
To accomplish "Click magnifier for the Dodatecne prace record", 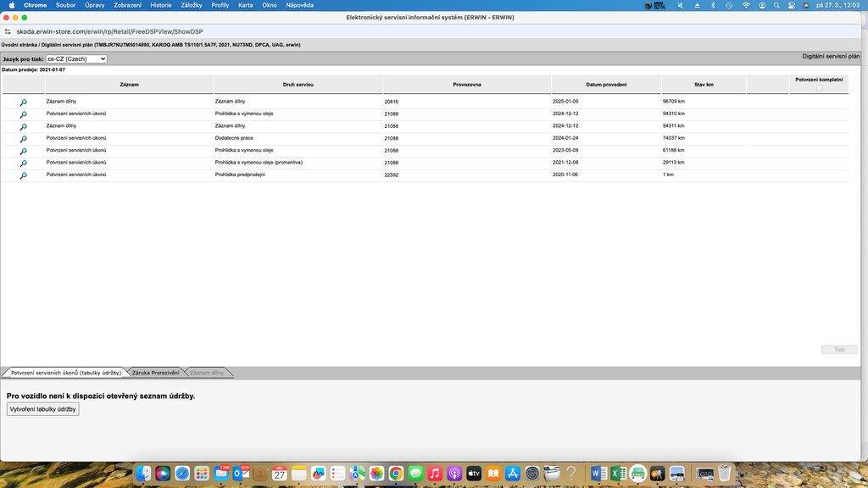I will point(23,138).
